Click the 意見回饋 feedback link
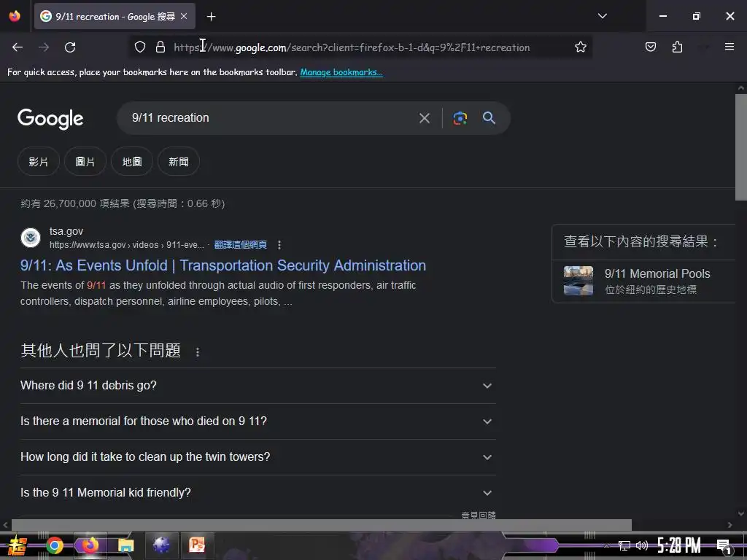The image size is (747, 560). pyautogui.click(x=479, y=516)
